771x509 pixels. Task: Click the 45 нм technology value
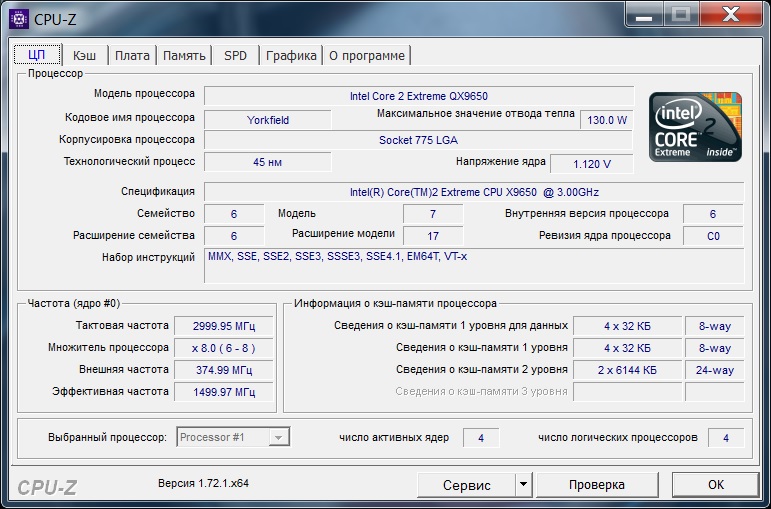268,162
